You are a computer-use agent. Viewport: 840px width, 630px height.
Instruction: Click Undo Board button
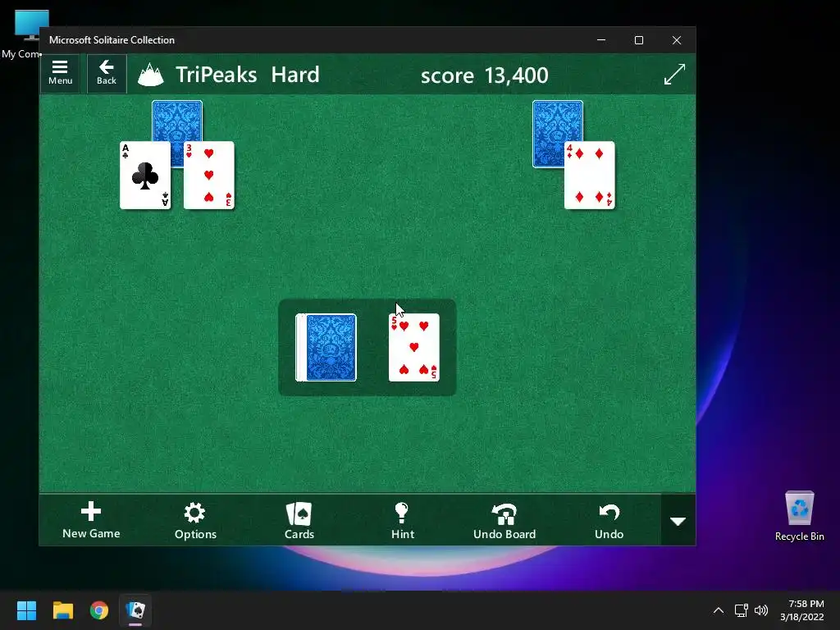(504, 519)
